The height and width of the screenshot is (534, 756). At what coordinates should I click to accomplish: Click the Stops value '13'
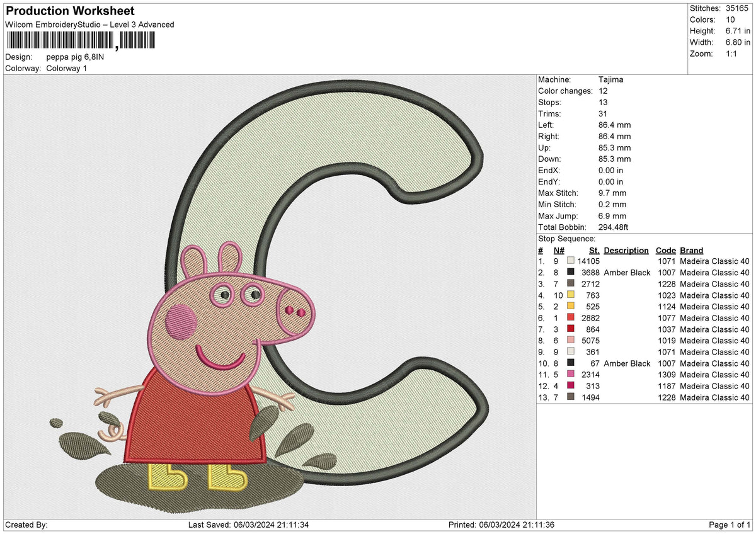(603, 103)
